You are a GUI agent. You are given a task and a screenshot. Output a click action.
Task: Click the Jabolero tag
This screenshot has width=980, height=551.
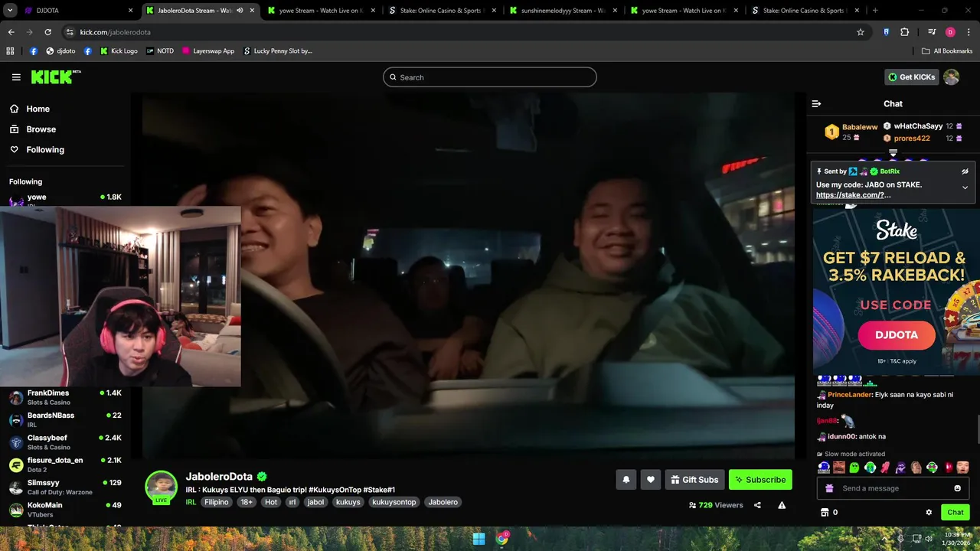click(x=443, y=502)
